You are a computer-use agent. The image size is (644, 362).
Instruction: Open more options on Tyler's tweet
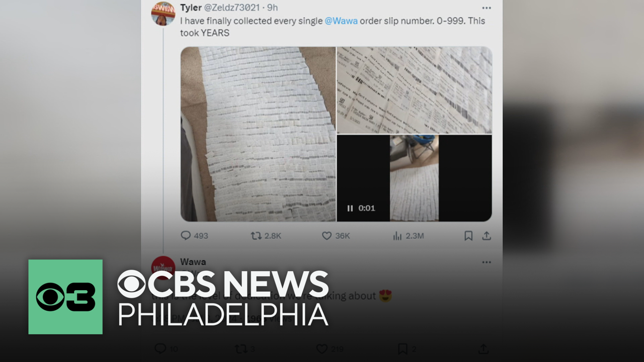point(486,8)
